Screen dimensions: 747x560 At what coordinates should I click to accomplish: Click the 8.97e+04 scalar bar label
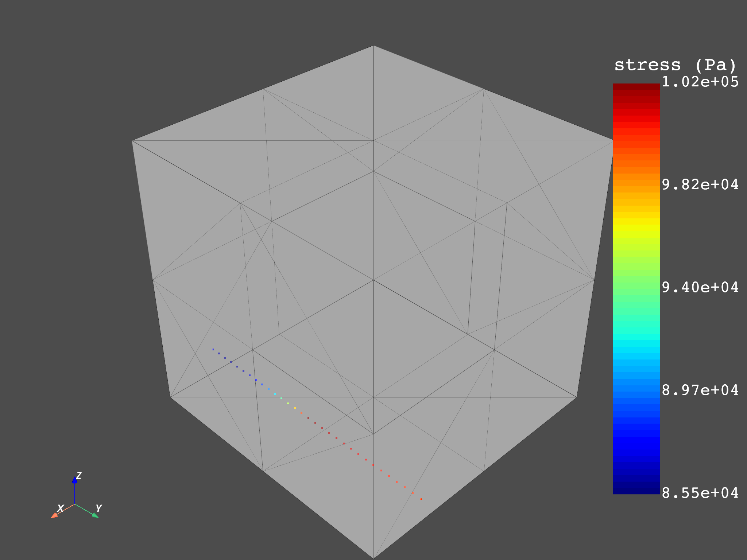(700, 390)
